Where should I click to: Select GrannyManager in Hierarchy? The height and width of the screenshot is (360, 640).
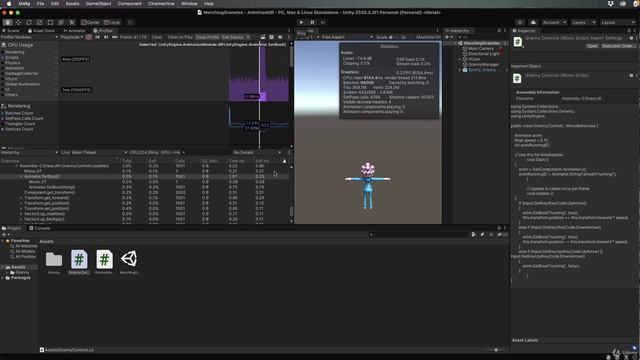[x=483, y=64]
